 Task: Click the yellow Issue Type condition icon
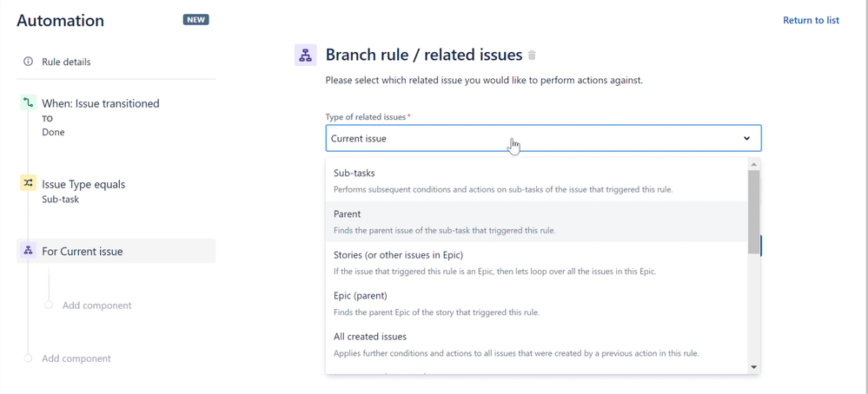(x=28, y=183)
